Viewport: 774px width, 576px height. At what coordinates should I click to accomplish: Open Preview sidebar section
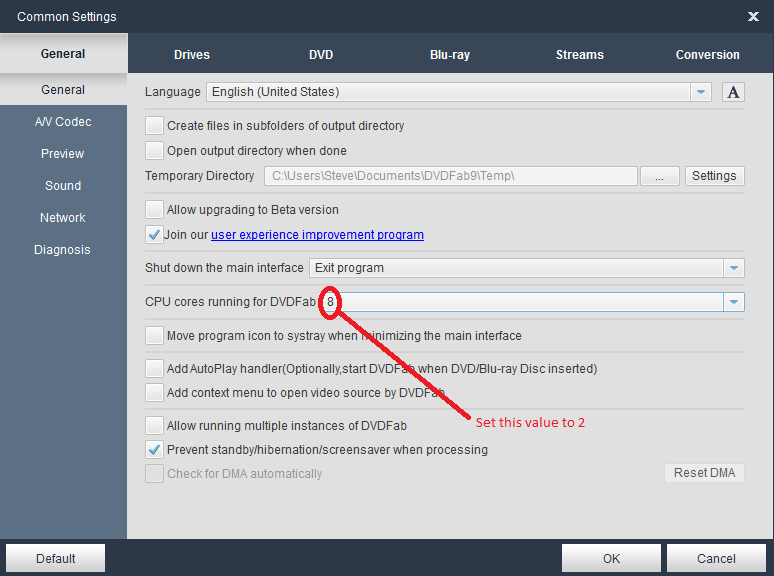click(x=63, y=154)
